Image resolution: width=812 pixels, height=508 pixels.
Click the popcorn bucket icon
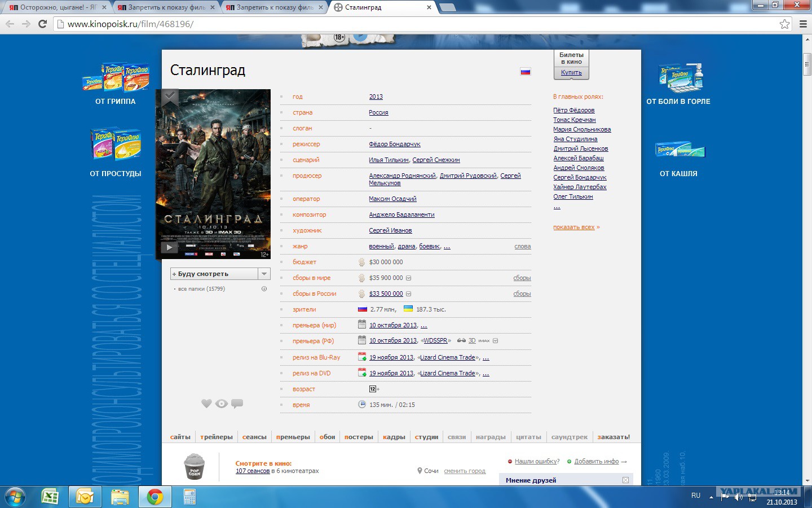[195, 467]
